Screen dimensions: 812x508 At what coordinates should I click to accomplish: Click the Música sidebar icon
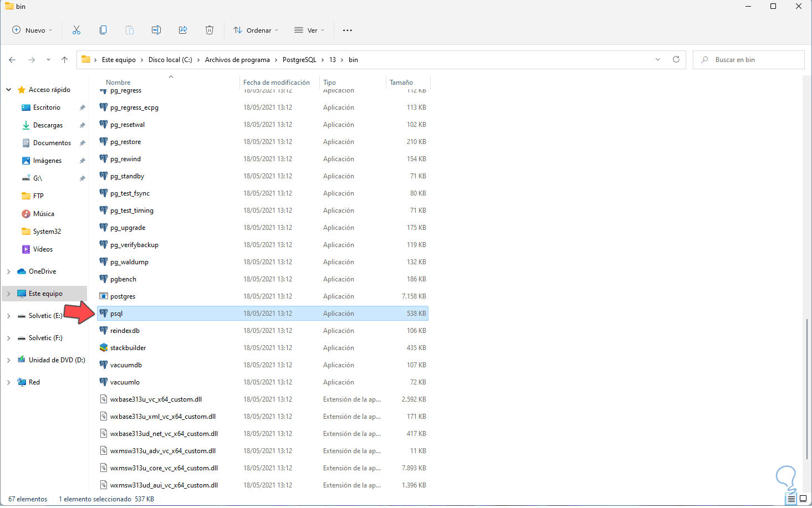(x=26, y=214)
